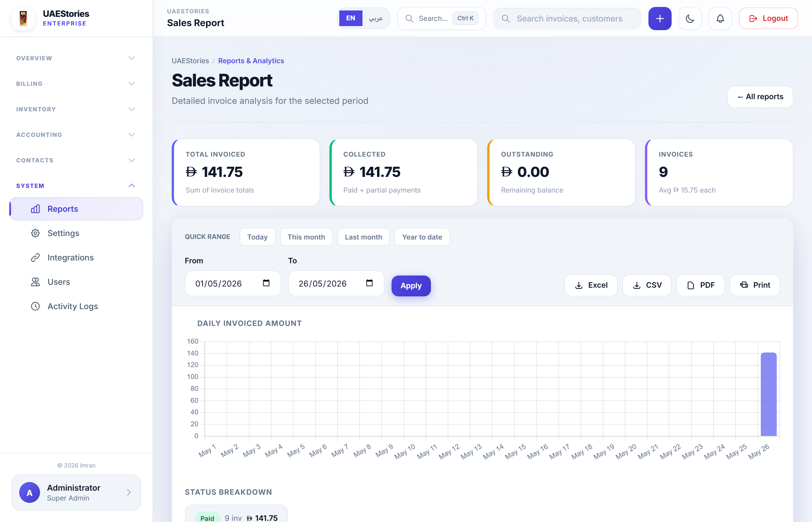Open the Ctrl K search box

[x=441, y=19]
